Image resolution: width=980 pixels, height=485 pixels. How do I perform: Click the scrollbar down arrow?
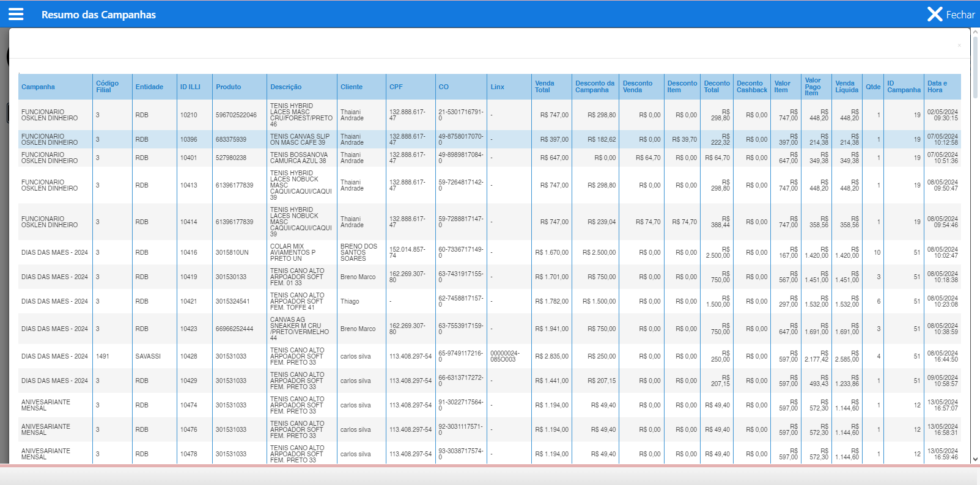click(x=975, y=459)
